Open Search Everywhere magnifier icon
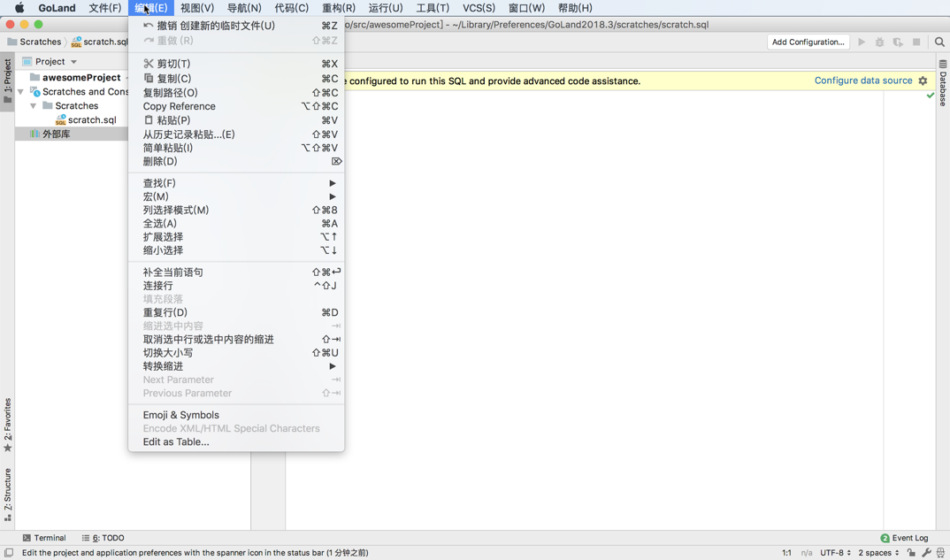Viewport: 950px width, 560px height. pyautogui.click(x=939, y=42)
